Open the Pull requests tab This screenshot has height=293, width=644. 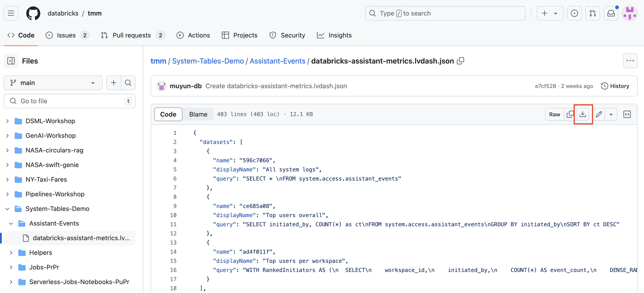pyautogui.click(x=133, y=35)
